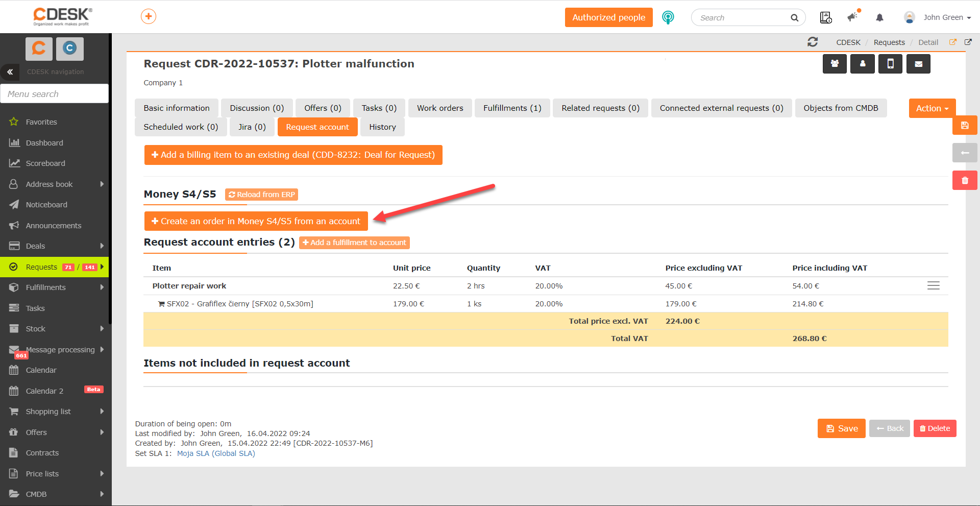Expand Price lists submenu arrow
This screenshot has width=980, height=506.
(x=102, y=474)
